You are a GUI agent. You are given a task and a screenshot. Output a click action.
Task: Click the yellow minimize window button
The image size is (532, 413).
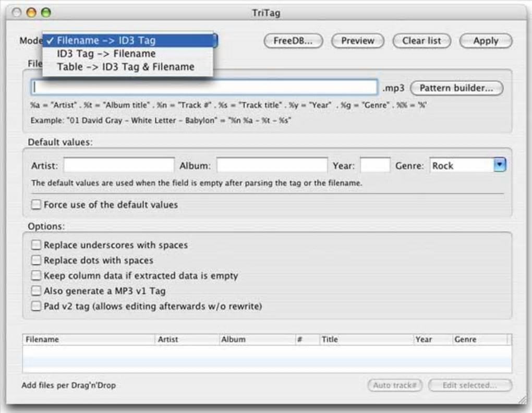[x=31, y=13]
